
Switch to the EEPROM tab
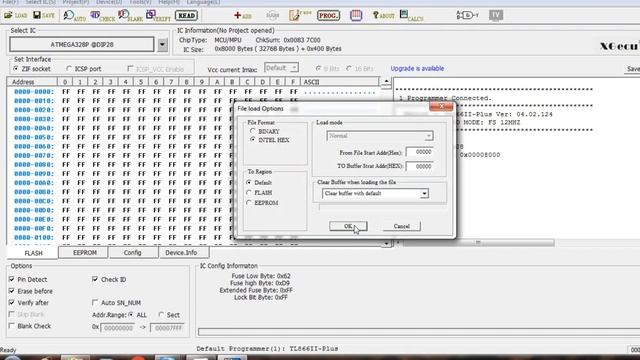point(84,253)
